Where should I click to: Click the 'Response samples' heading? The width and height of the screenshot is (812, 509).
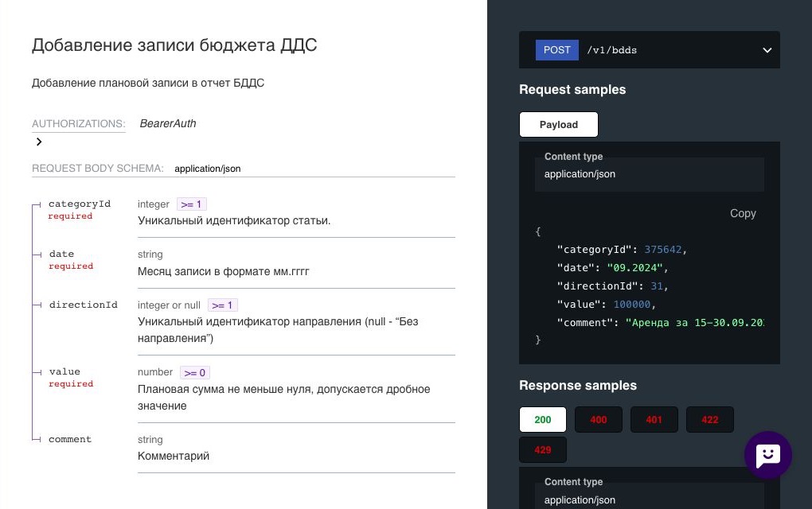(578, 386)
